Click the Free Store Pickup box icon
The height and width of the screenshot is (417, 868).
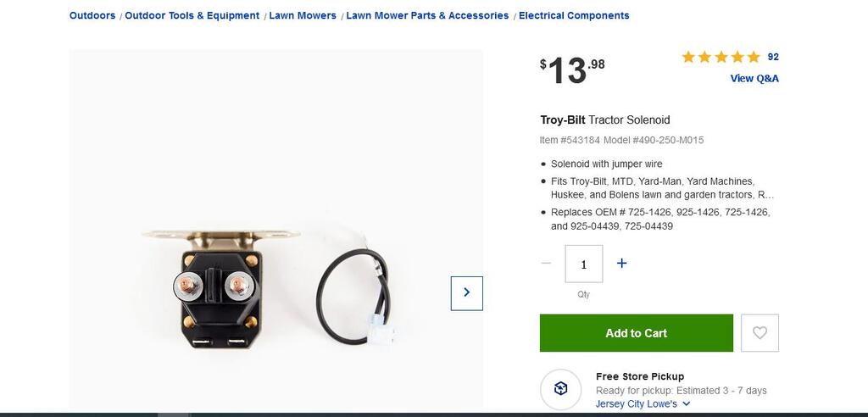tap(560, 389)
